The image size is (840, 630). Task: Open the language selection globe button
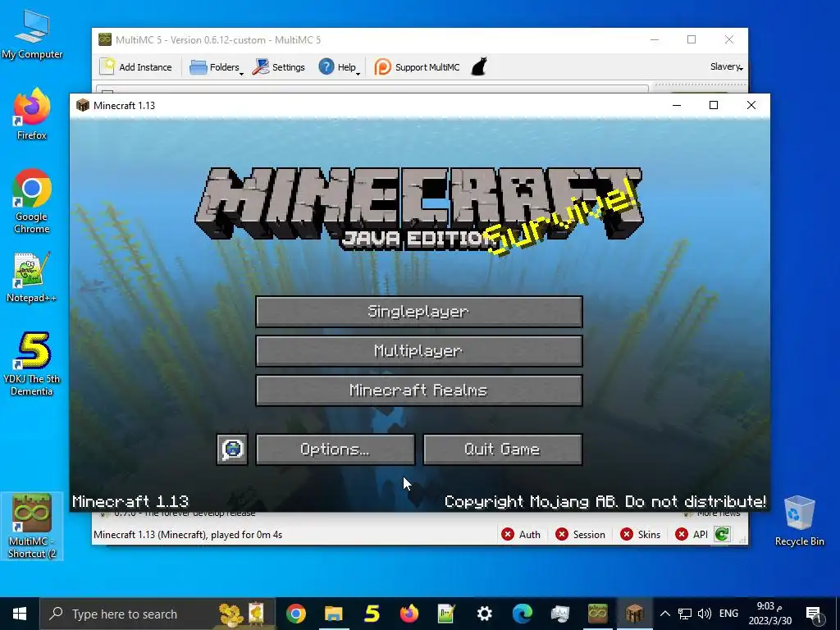pyautogui.click(x=232, y=449)
